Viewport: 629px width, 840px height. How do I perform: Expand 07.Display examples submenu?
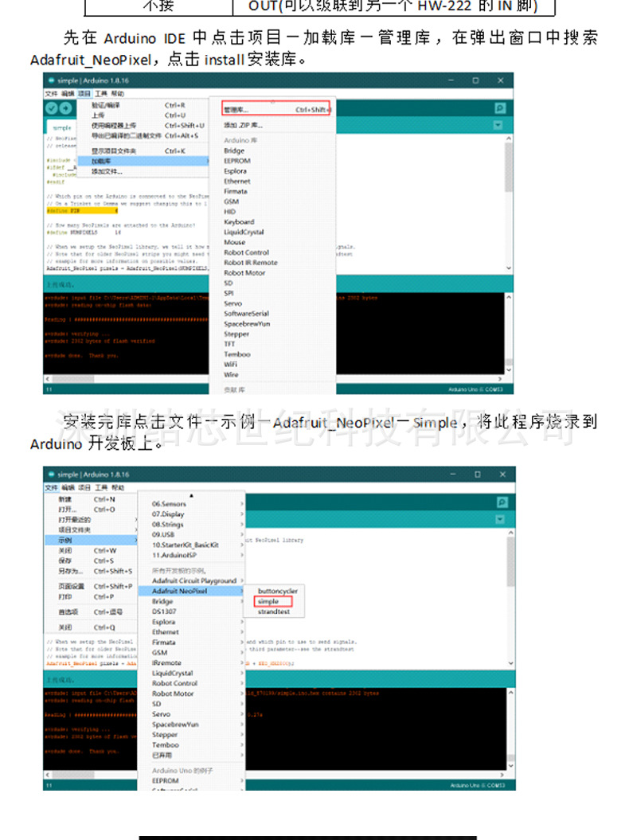[191, 514]
